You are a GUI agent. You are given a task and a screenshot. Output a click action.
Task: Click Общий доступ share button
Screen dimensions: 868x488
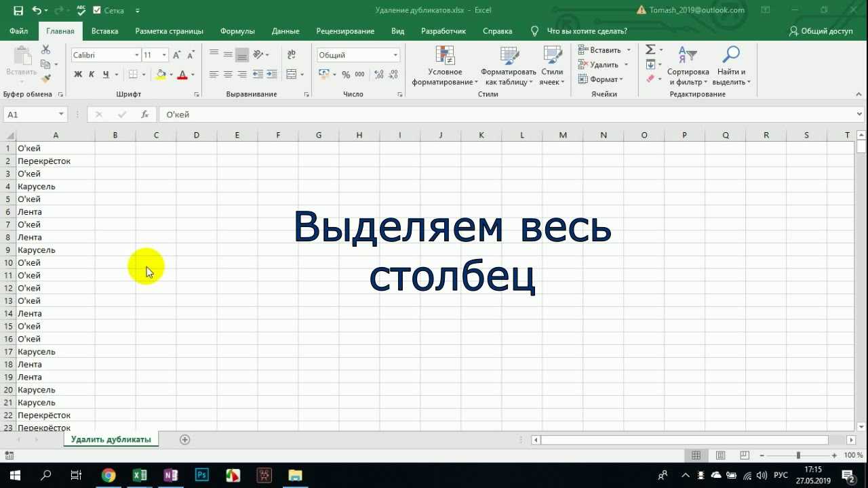pyautogui.click(x=821, y=31)
